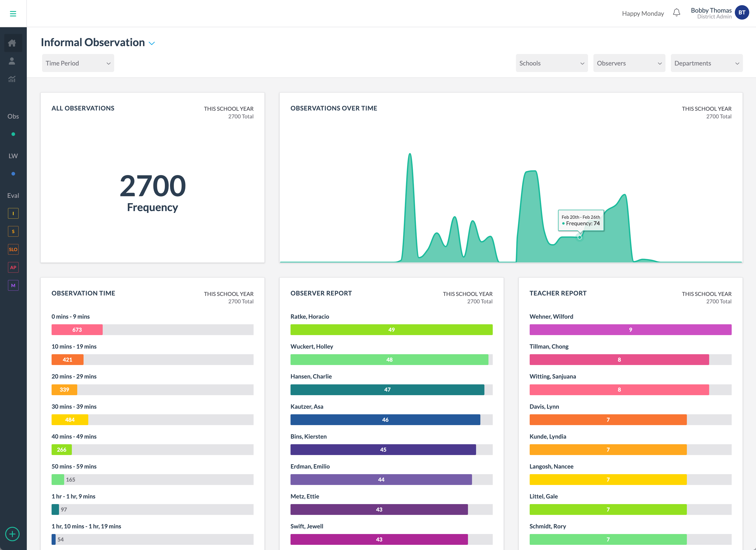Open notifications via the bell icon
The height and width of the screenshot is (550, 756).
tap(677, 13)
